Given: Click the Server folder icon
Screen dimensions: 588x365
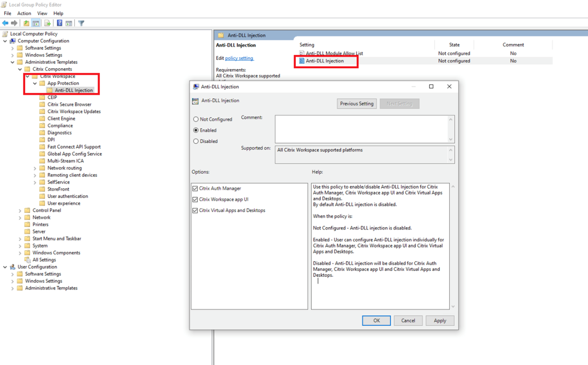Looking at the screenshot, I should (27, 232).
